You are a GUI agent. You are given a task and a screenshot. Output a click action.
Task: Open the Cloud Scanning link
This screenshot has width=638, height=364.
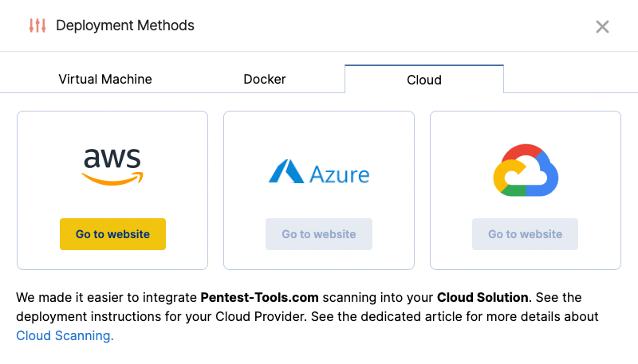click(65, 336)
